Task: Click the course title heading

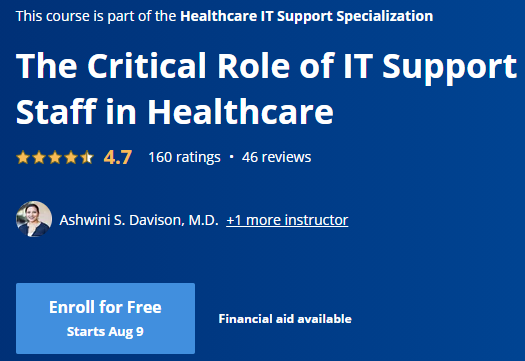Action: [x=266, y=88]
